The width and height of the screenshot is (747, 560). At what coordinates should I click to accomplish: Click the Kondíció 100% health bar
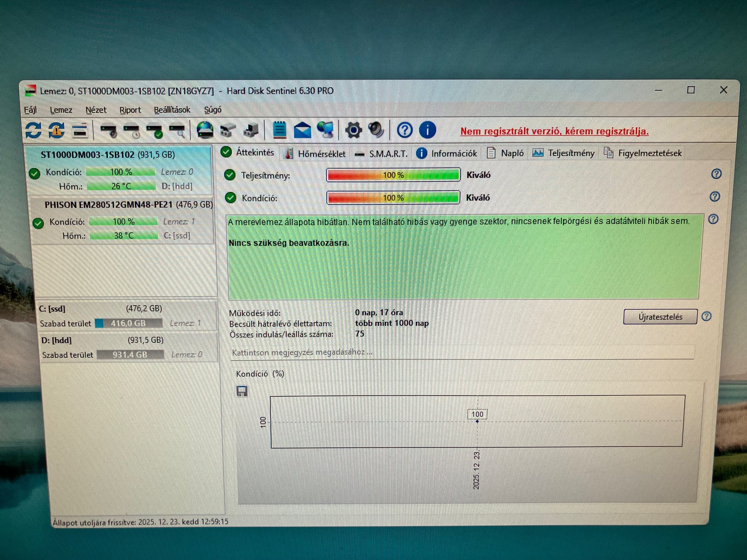click(393, 198)
